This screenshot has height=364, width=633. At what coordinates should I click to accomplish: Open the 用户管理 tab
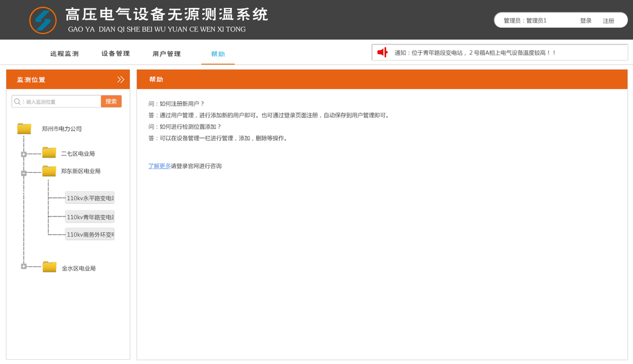[167, 53]
